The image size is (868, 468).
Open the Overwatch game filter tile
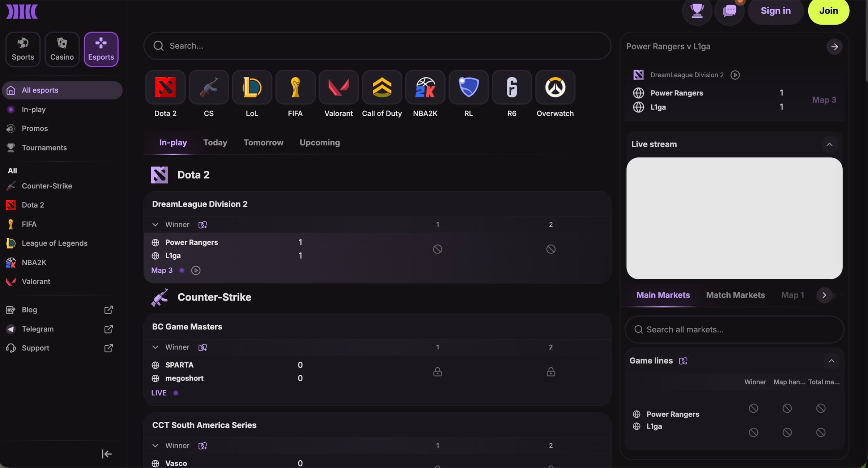point(555,87)
